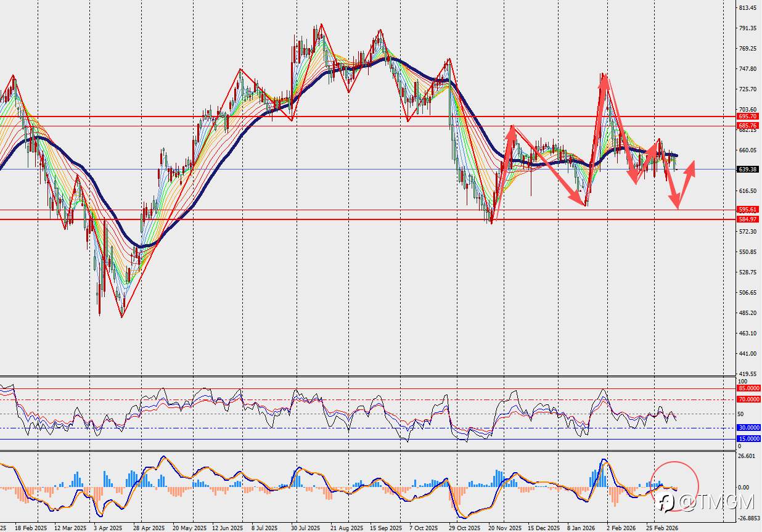Click the 15.0000 blue level label
Screen dimensions: 762x532
[748, 439]
